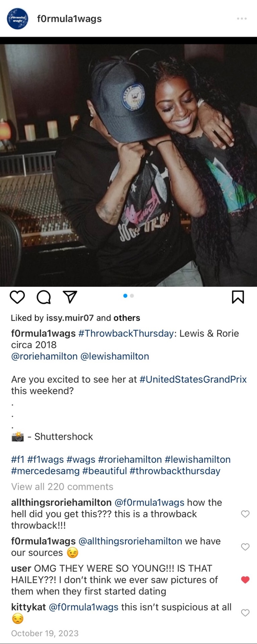Unlike the red-hearted user comment
Screen dimensions: 257x644
click(x=245, y=580)
